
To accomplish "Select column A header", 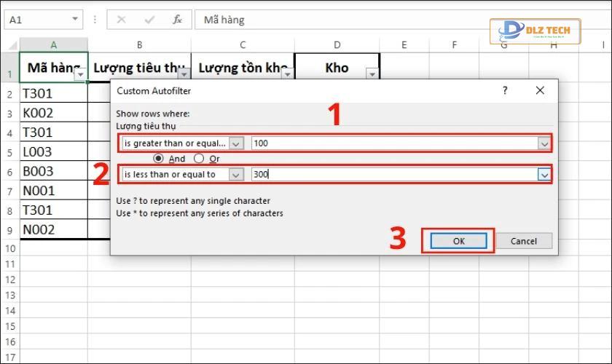I will (x=54, y=45).
